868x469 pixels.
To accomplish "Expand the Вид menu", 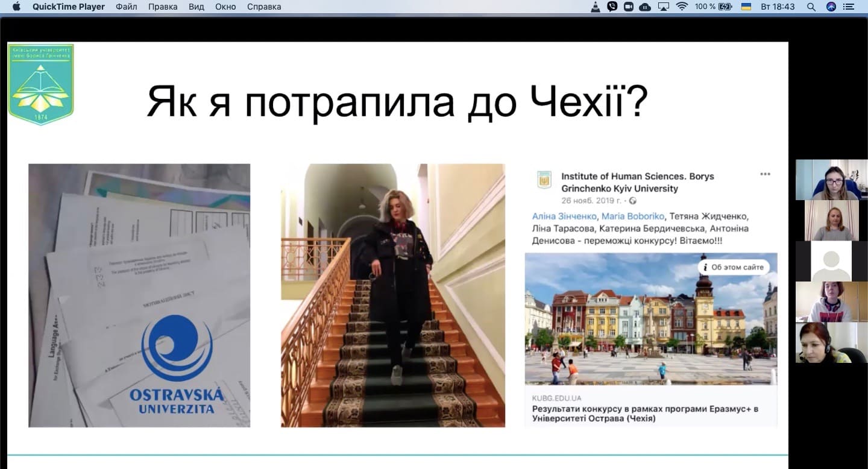I will click(x=197, y=7).
